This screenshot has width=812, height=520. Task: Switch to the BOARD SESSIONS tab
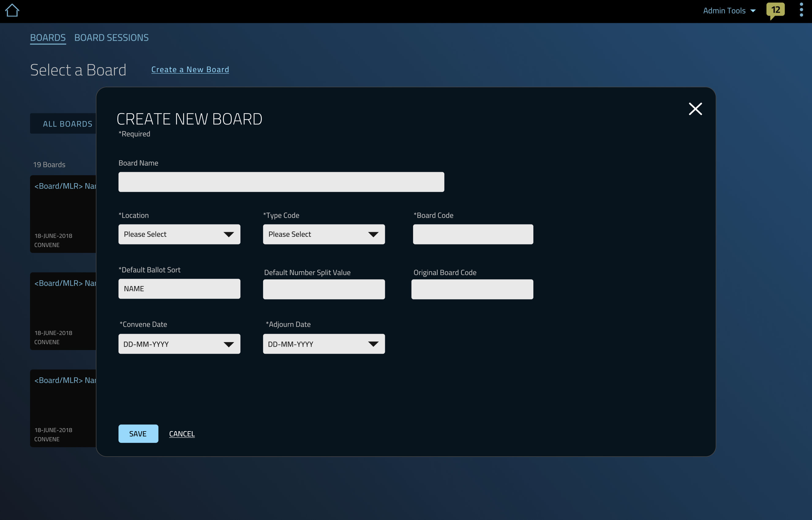coord(111,37)
